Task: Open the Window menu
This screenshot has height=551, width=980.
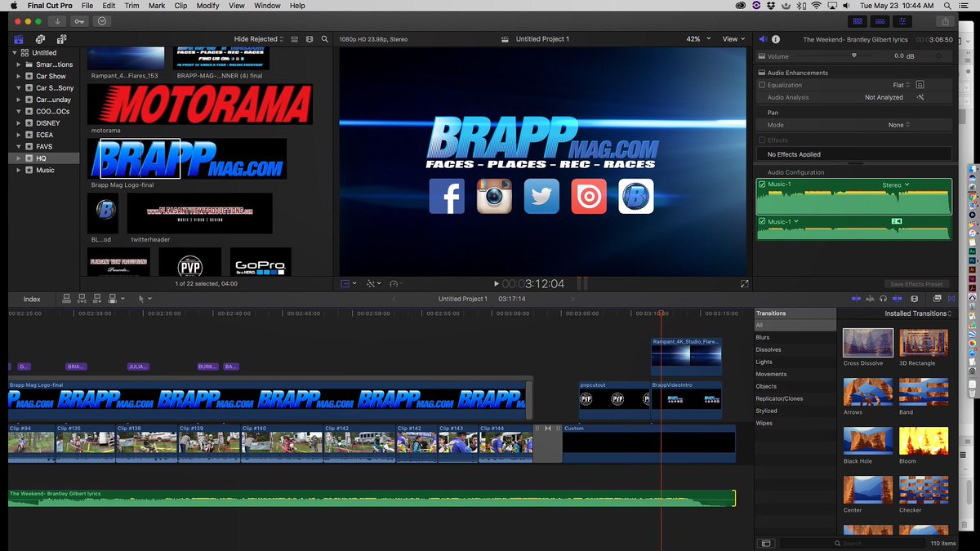Action: tap(267, 6)
